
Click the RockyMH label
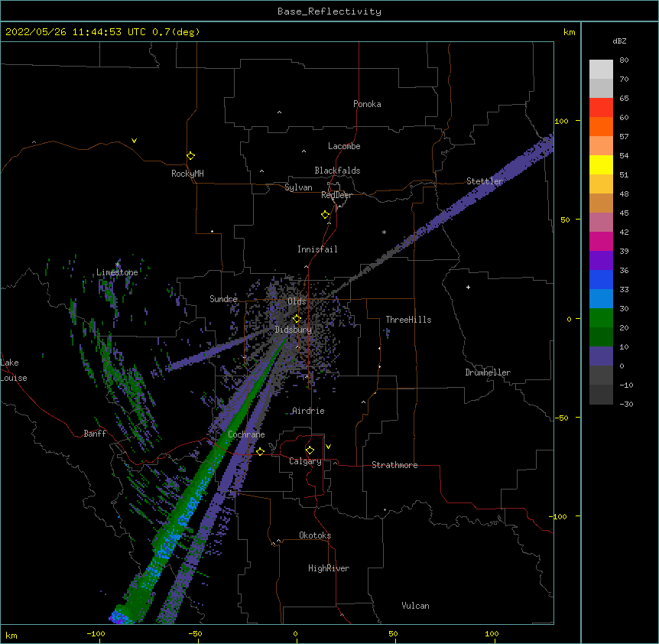[187, 174]
